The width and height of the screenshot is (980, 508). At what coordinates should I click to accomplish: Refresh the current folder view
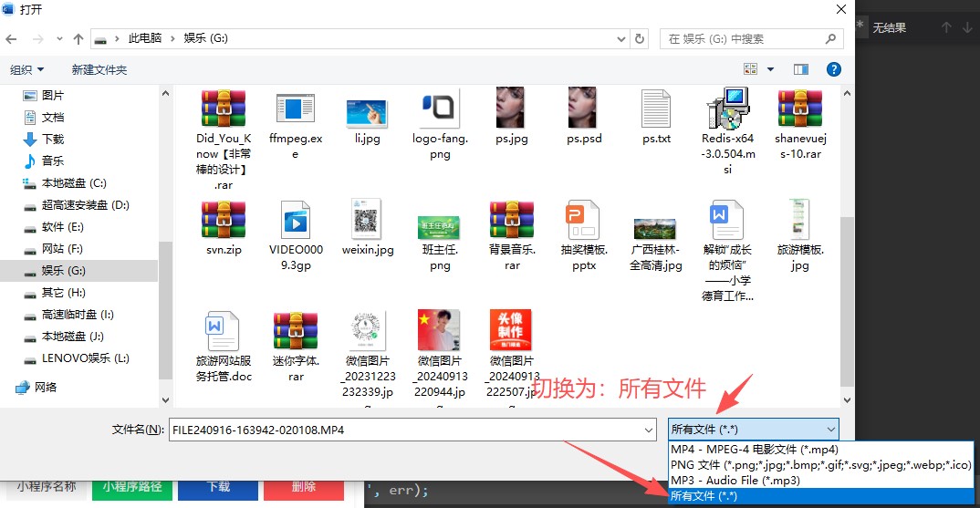coord(640,39)
